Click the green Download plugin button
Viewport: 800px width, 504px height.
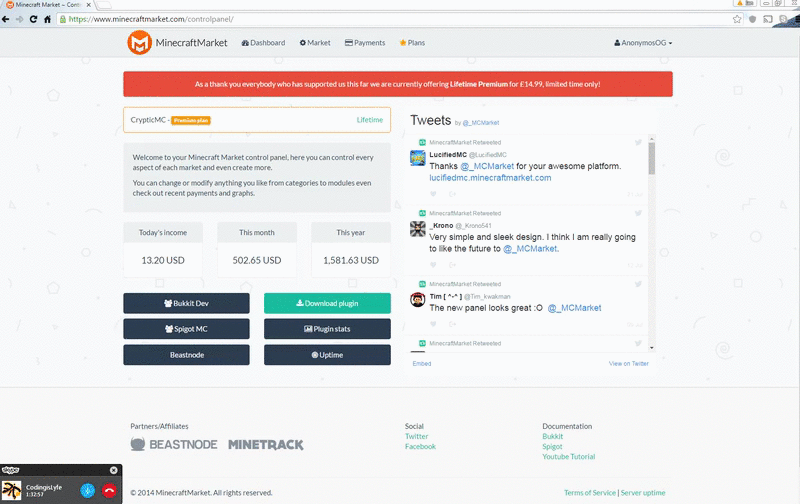[327, 303]
